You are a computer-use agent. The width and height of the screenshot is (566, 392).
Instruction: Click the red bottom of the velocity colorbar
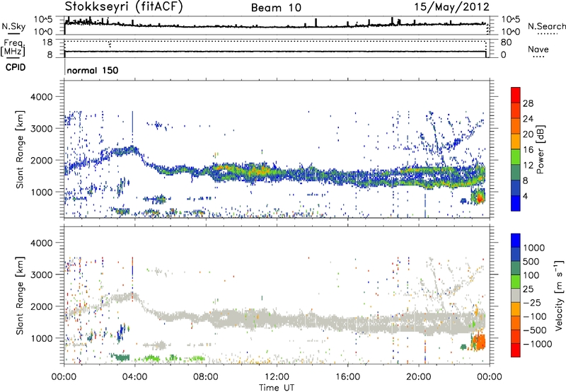click(516, 350)
